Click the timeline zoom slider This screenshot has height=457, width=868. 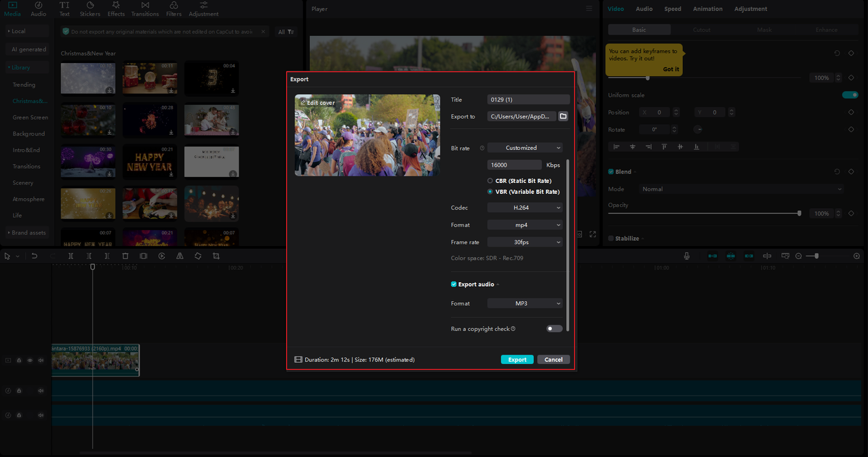point(816,256)
